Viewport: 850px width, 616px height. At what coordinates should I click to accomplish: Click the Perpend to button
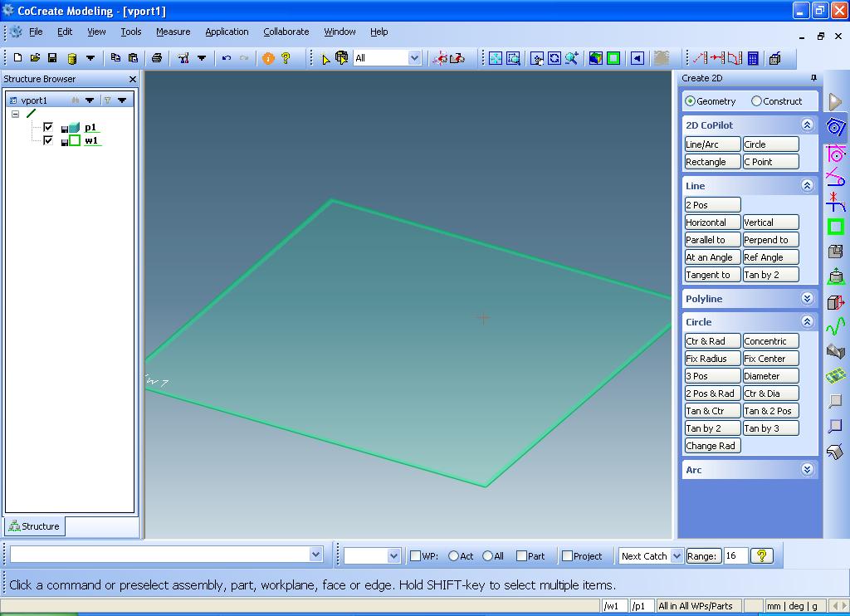click(x=770, y=240)
